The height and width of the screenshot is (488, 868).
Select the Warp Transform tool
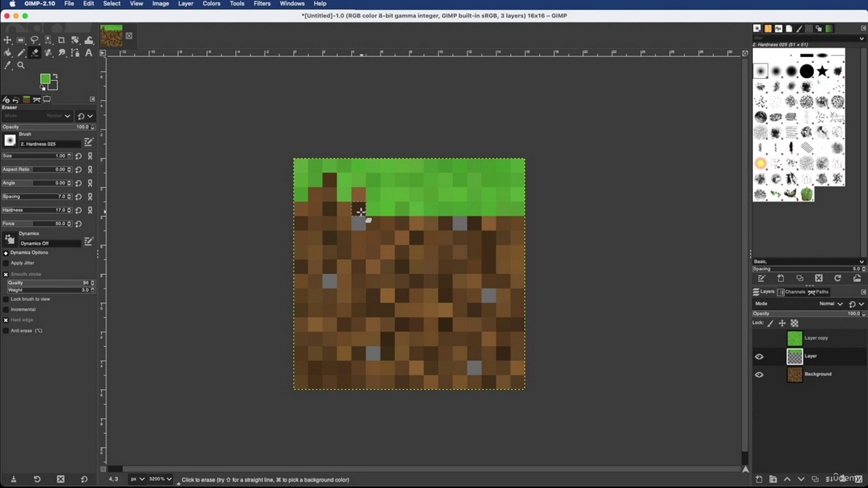point(89,40)
